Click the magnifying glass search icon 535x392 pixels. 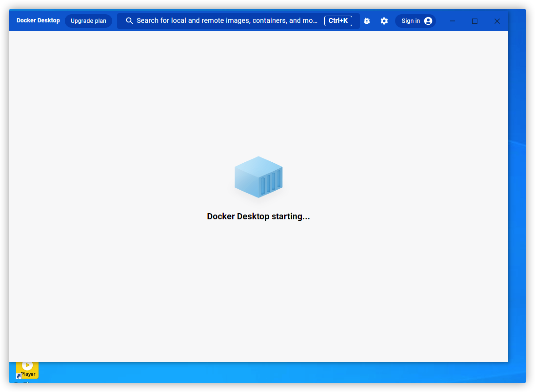point(129,21)
